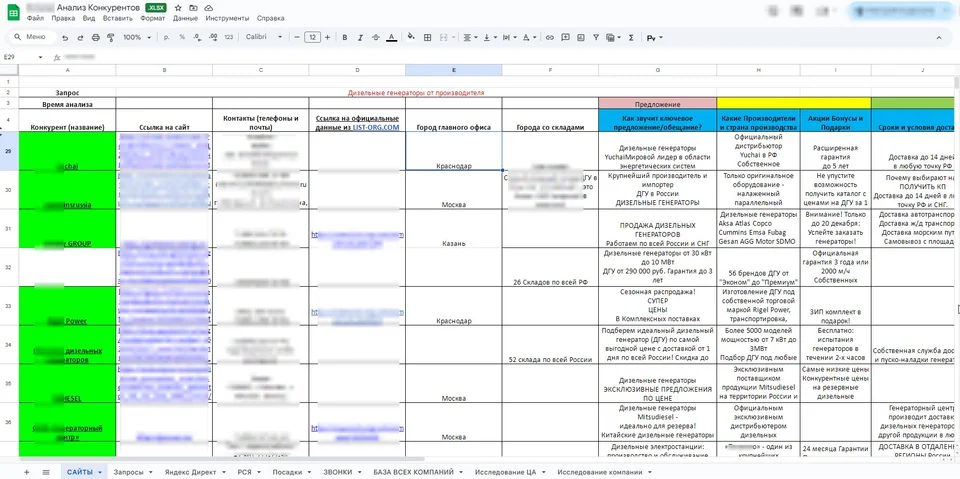Toggle italic formatting
Screen dimensions: 960x479
click(x=360, y=37)
